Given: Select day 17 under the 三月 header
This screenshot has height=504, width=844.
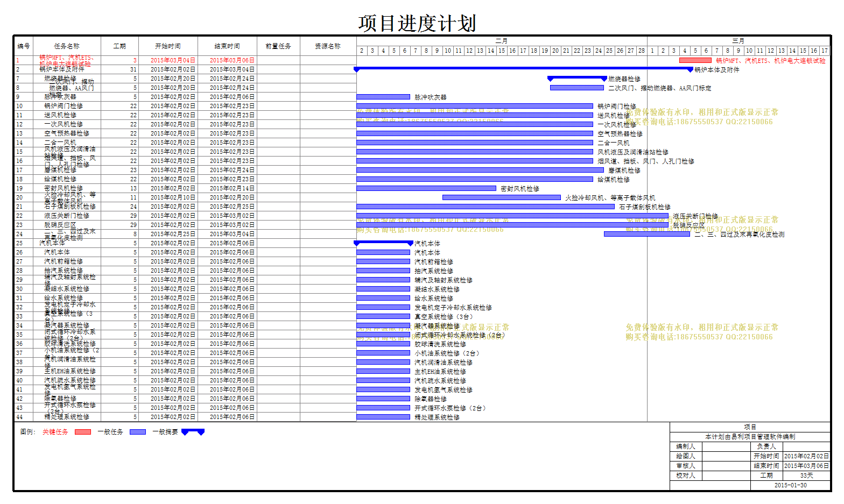Looking at the screenshot, I should [x=825, y=51].
